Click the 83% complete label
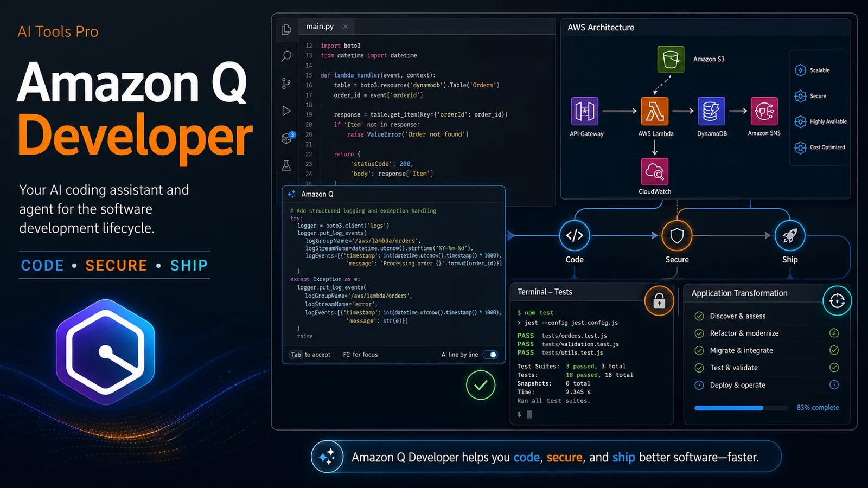Viewport: 868px width, 488px height. point(818,408)
